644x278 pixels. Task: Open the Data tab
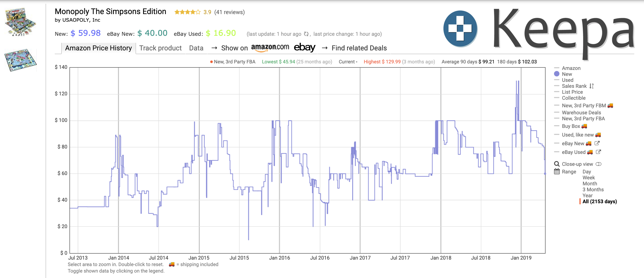pos(196,48)
